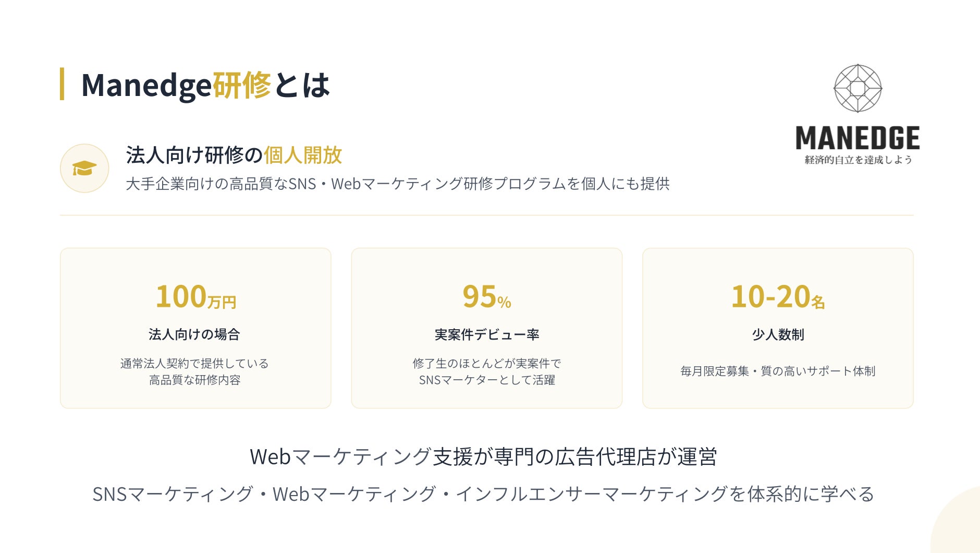
Task: Select the '法人向けの場合' card label
Action: (x=194, y=334)
